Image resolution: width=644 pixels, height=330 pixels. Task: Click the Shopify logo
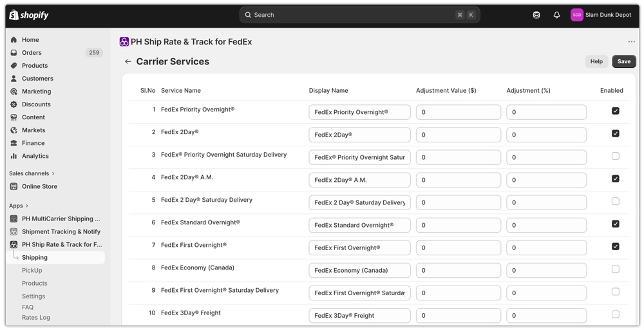pos(29,15)
